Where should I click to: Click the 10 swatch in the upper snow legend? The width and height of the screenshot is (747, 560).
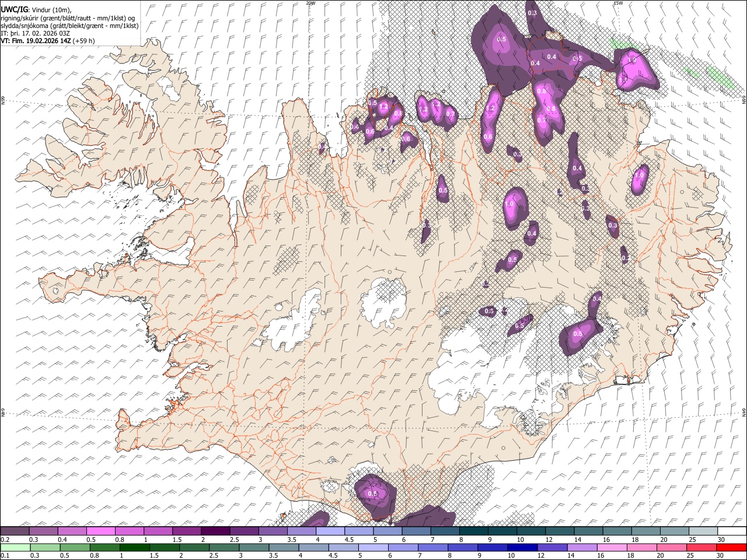tap(531, 531)
